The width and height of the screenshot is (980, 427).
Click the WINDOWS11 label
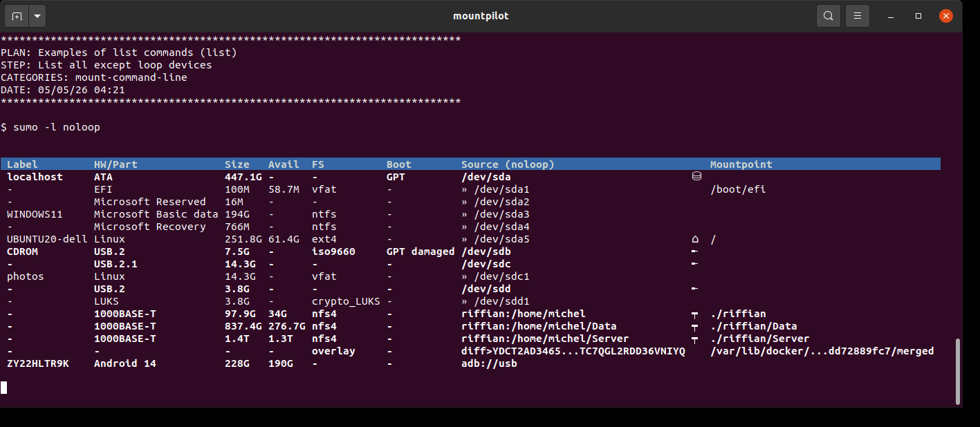[x=35, y=214]
